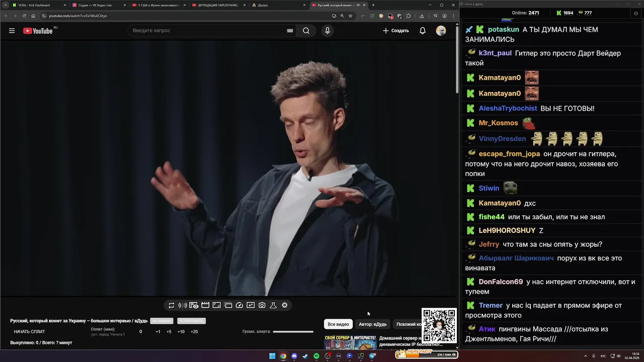Screen dimensions: 644x362
Task: Open the tab search dropdown arrow in browser
Action: 5,5
